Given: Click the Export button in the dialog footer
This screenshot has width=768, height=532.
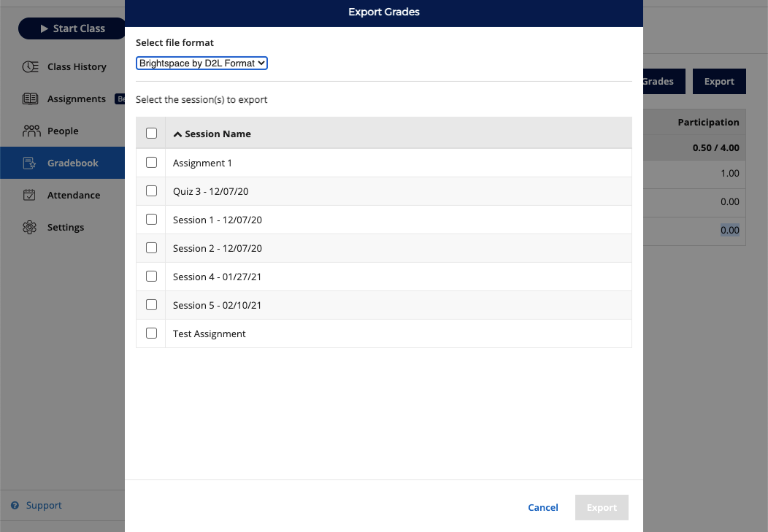Looking at the screenshot, I should pyautogui.click(x=602, y=507).
